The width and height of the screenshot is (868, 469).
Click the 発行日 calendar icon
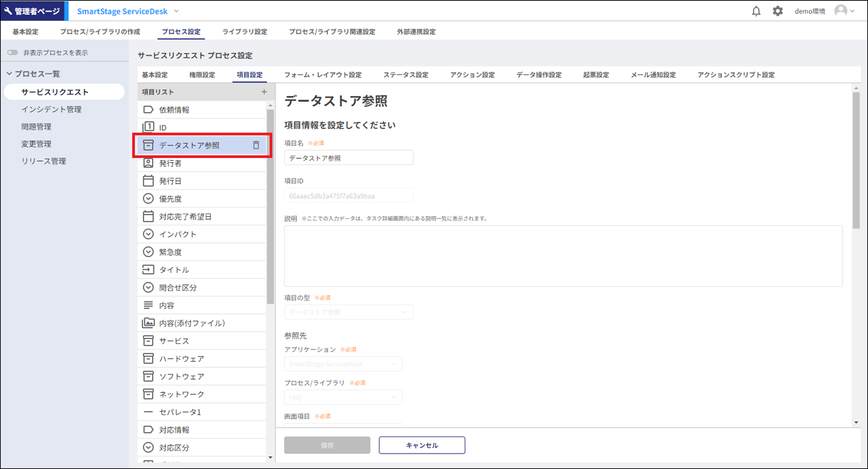point(148,181)
